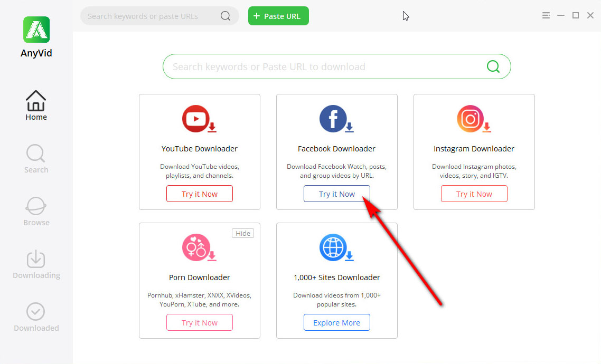Screen dimensions: 601x364
Task: Open the Browse sidebar section
Action: [x=36, y=212]
